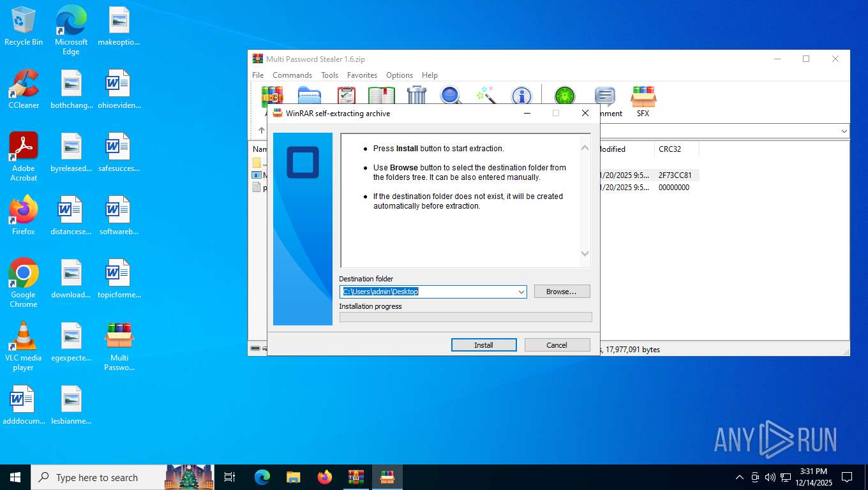Click the Browse... button
868x490 pixels.
coord(562,292)
